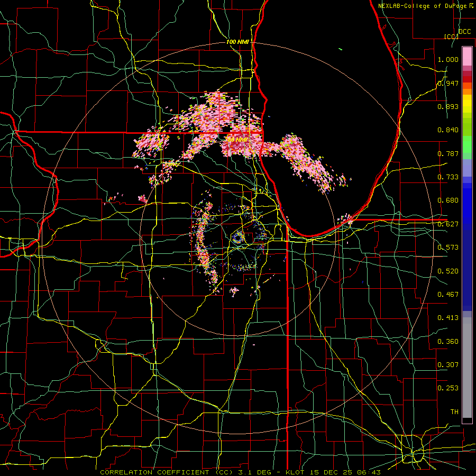Select the 15 DEC 25 date text
476x476 pixels.
coord(331,472)
